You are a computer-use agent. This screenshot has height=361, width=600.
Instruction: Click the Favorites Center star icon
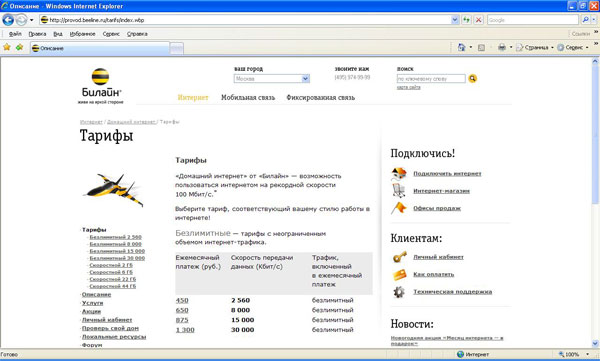7,47
